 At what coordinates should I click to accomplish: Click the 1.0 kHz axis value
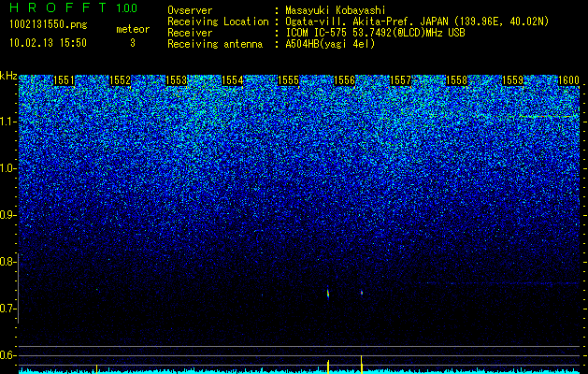[8, 168]
